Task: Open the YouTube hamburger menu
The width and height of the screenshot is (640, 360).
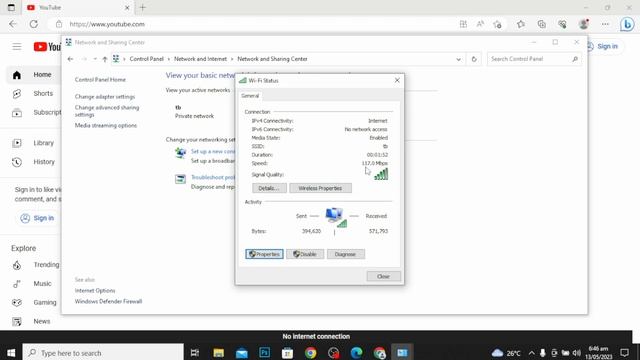Action: point(17,47)
